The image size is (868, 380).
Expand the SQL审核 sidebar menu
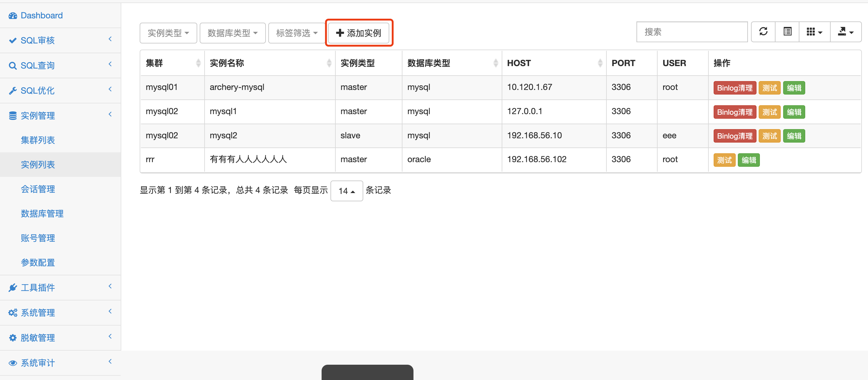click(37, 40)
